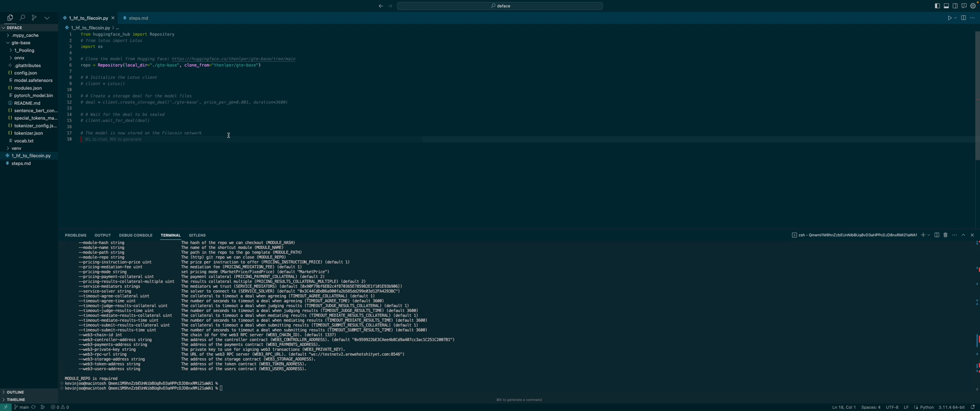Open .gitattributes file
The height and width of the screenshot is (411, 980).
[29, 66]
